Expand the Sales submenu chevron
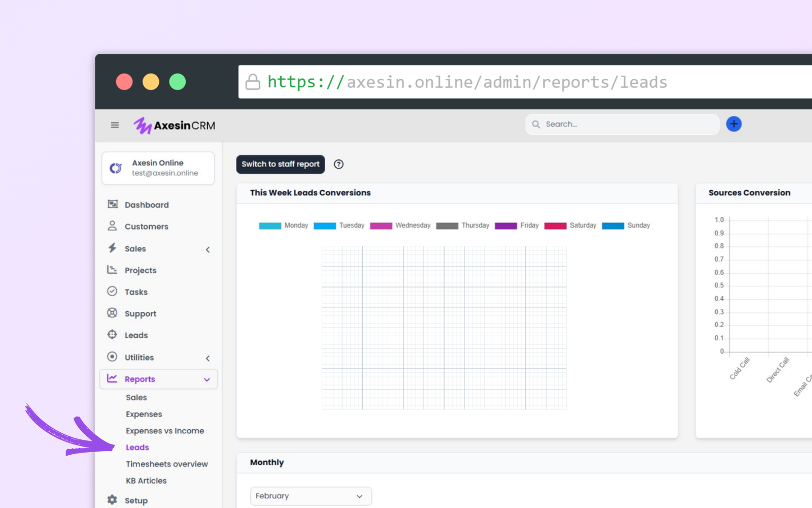812x508 pixels. click(x=208, y=249)
